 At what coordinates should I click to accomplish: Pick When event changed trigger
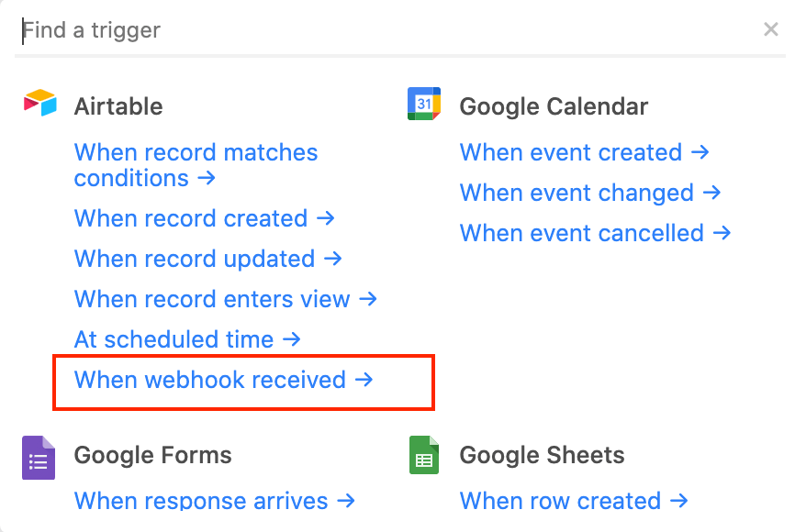coord(590,193)
